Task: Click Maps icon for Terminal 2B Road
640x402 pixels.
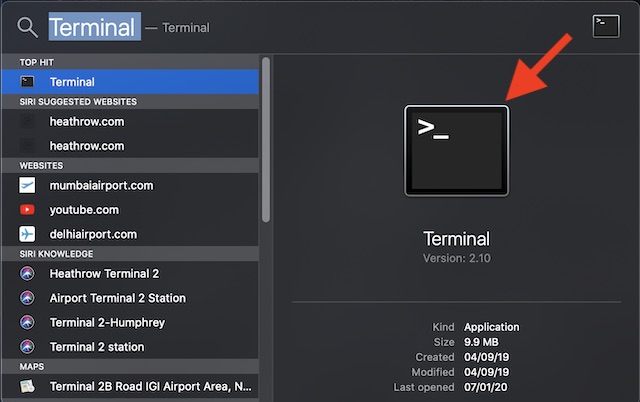Action: pyautogui.click(x=27, y=386)
